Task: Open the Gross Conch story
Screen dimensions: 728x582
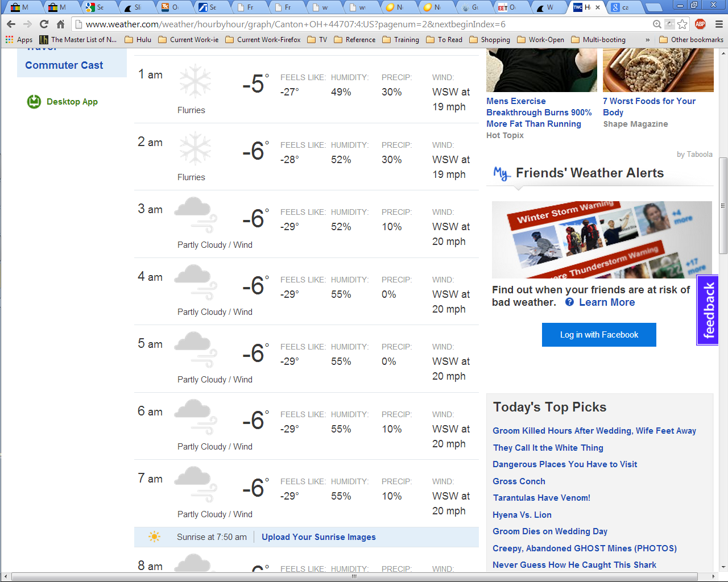Action: pyautogui.click(x=519, y=481)
